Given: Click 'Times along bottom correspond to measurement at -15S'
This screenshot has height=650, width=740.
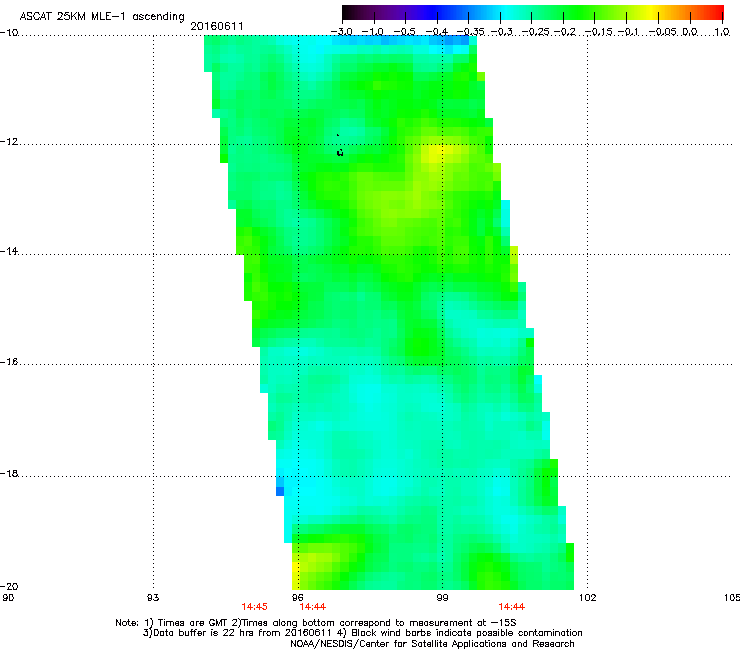Looking at the screenshot, I should pyautogui.click(x=378, y=623).
